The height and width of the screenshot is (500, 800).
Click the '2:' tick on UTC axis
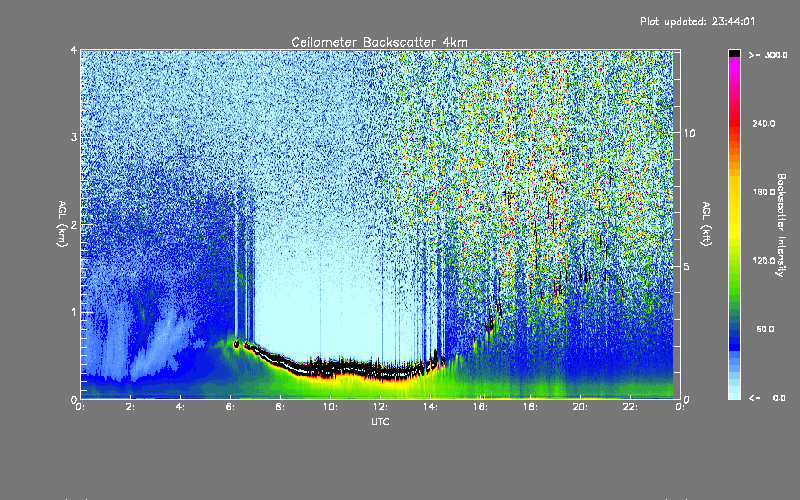[x=130, y=407]
